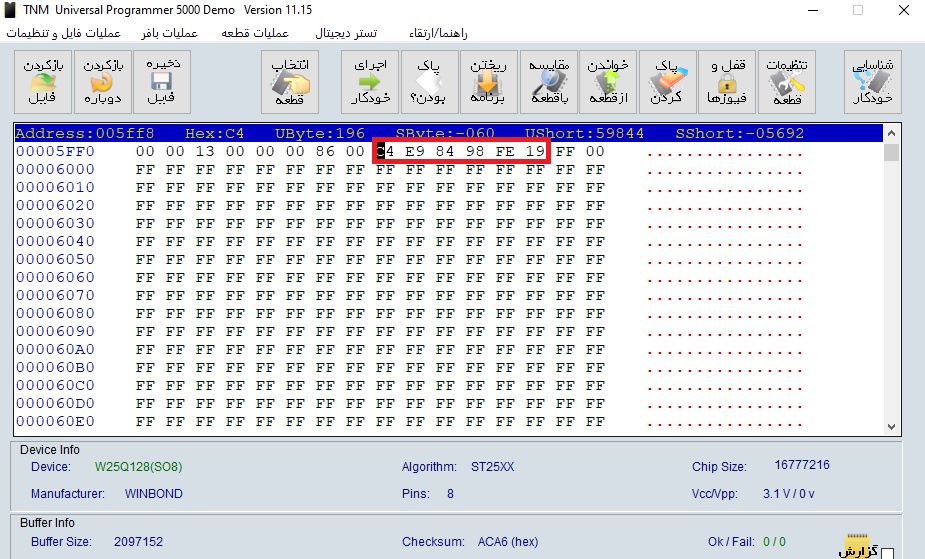Viewport: 925px width, 559px height.
Task: Open the Select Chip (انتخاب قطعه) icon
Action: point(290,81)
